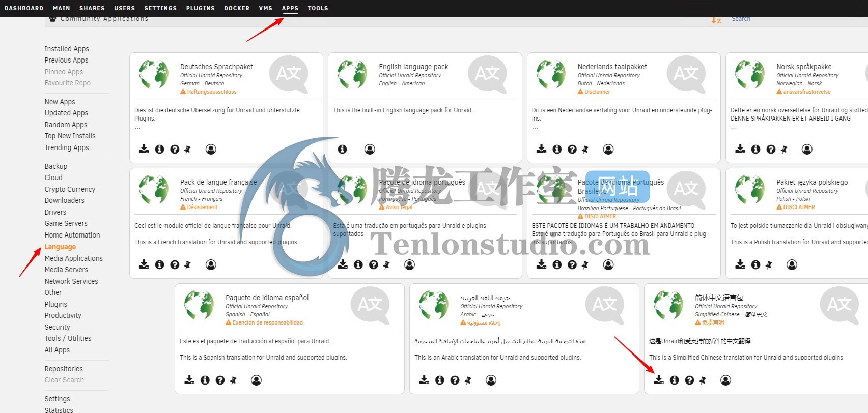This screenshot has width=868, height=413.
Task: Open Network Services category
Action: click(71, 281)
